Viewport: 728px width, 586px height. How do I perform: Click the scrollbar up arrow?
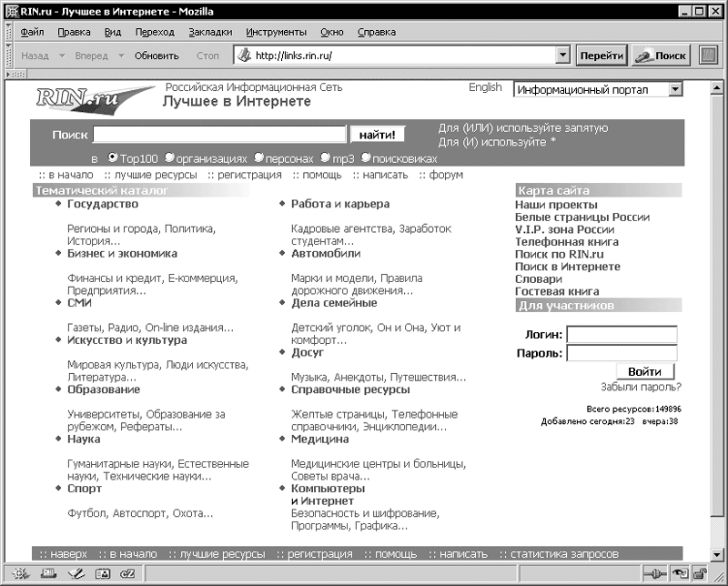[x=717, y=87]
